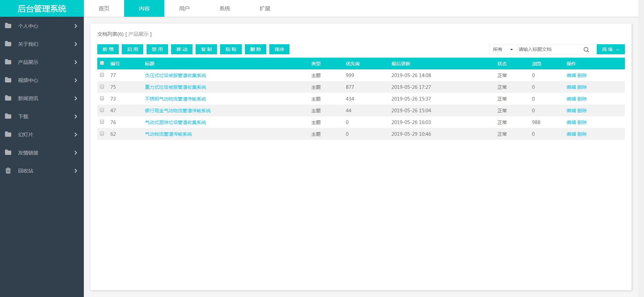
Task: Open the 所有 filter dropdown
Action: [503, 49]
